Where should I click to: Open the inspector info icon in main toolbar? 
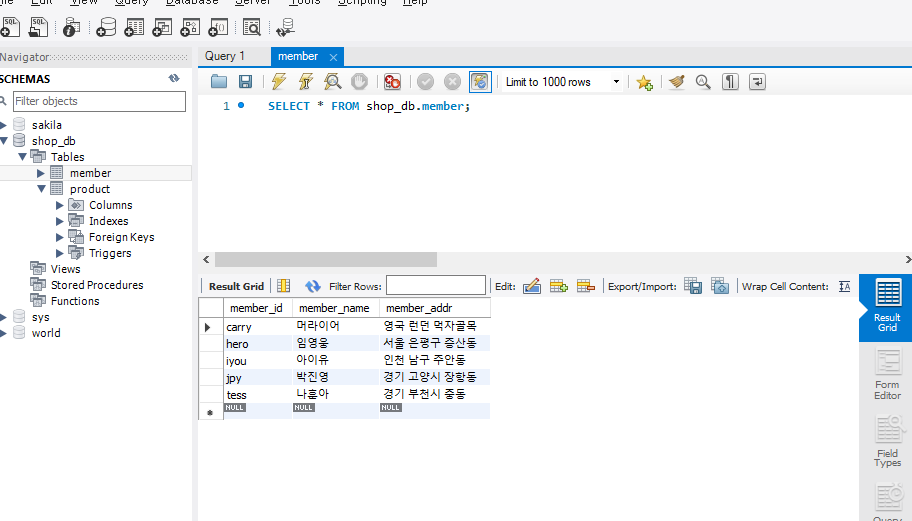[x=72, y=27]
